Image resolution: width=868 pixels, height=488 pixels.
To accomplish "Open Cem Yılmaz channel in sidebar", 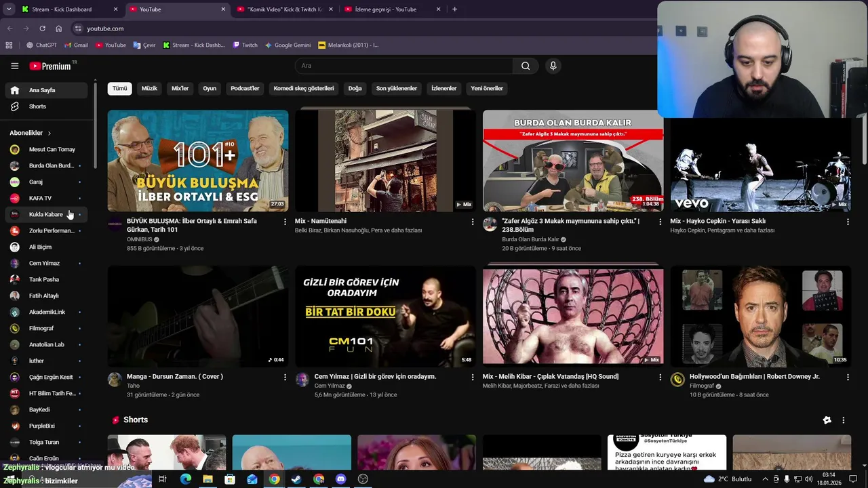I will [47, 263].
